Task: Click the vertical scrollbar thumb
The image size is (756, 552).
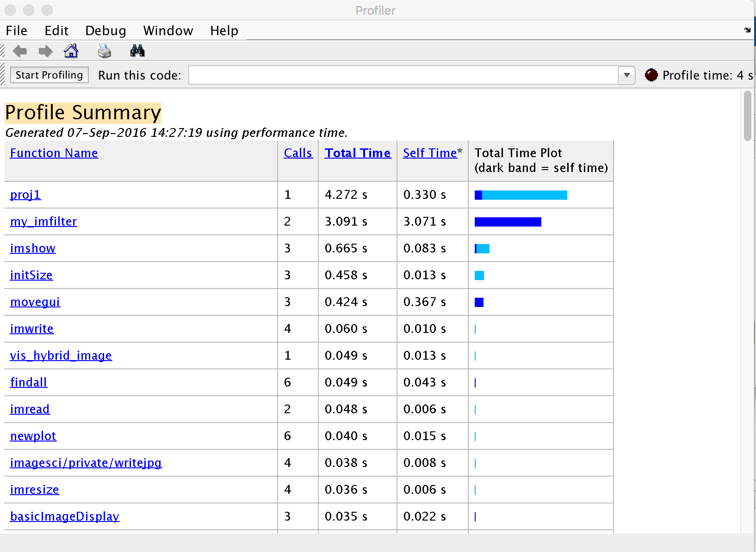Action: 747,116
